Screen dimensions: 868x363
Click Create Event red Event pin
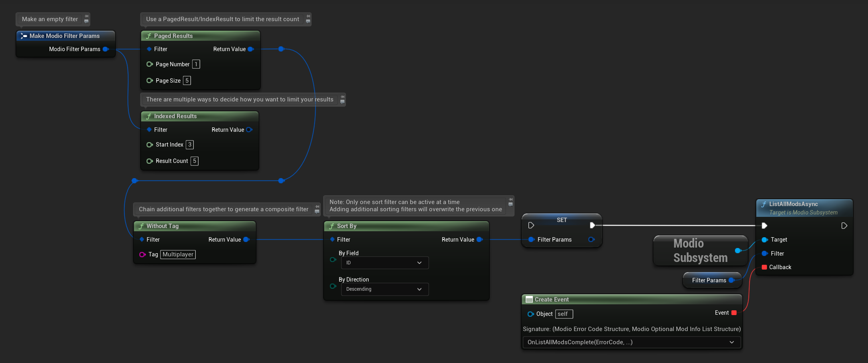click(734, 313)
